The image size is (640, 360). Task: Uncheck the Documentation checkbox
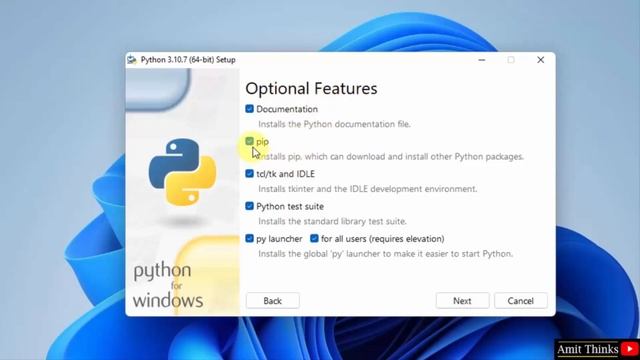249,109
